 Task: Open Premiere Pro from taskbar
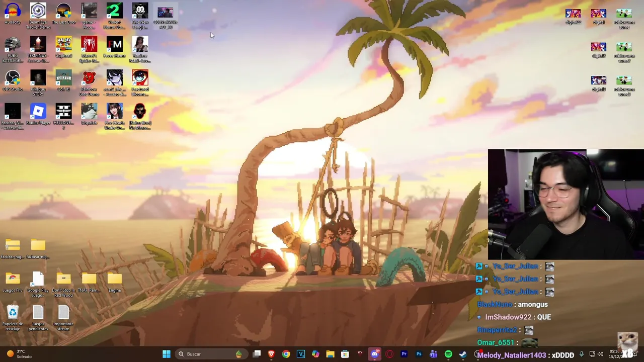(x=404, y=354)
